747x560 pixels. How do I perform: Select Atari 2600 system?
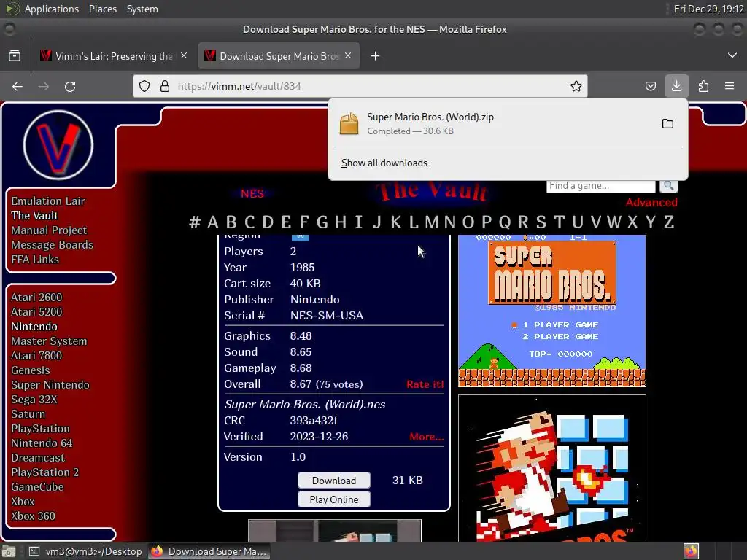[x=36, y=297]
